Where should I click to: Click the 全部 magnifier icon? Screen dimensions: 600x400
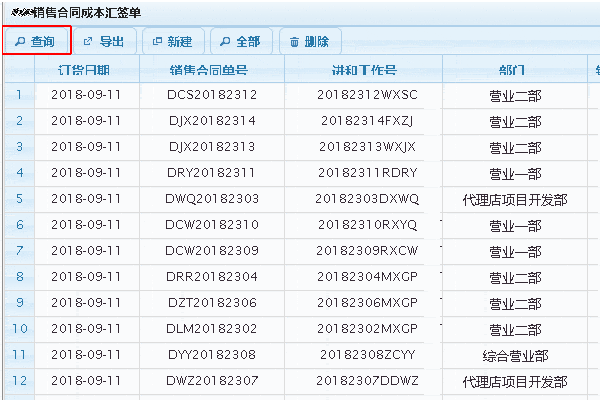[225, 41]
